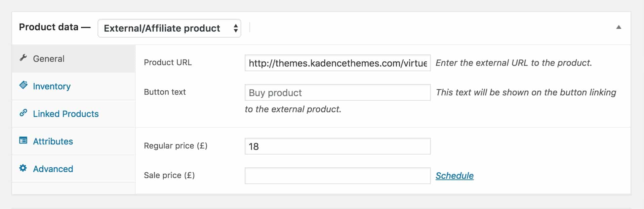Focus the Product URL field
The height and width of the screenshot is (209, 644).
point(337,63)
